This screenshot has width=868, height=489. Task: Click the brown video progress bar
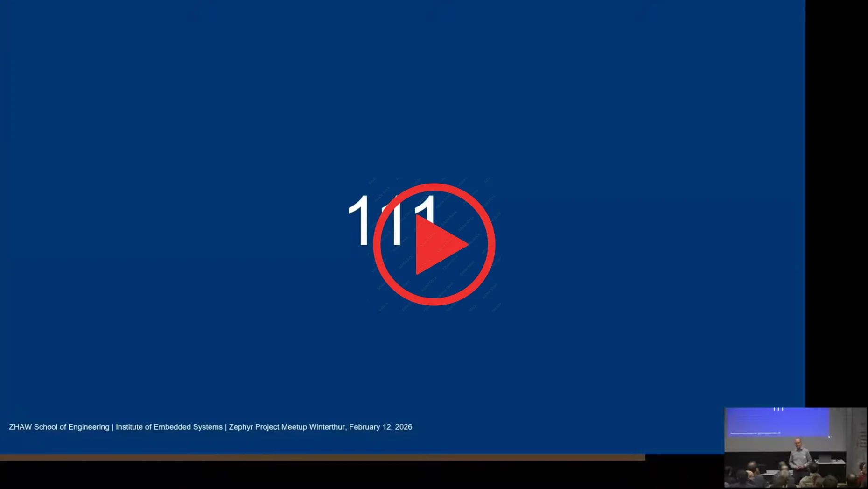322,458
